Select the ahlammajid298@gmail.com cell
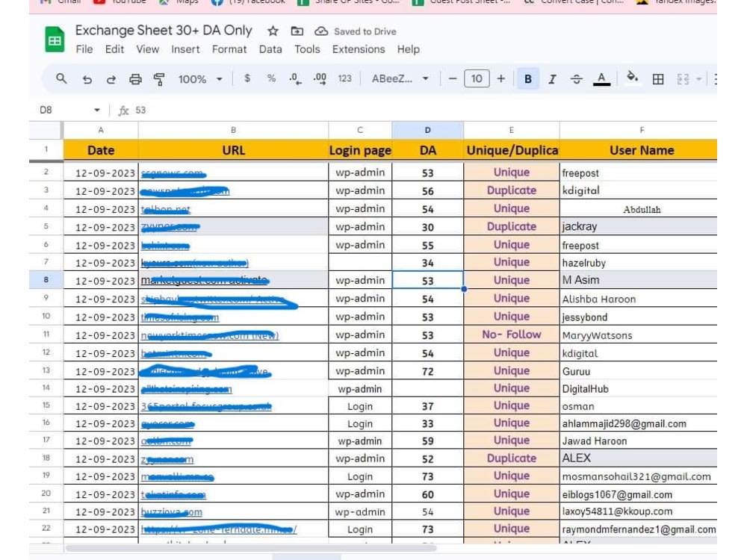The width and height of the screenshot is (747, 560). tap(639, 423)
